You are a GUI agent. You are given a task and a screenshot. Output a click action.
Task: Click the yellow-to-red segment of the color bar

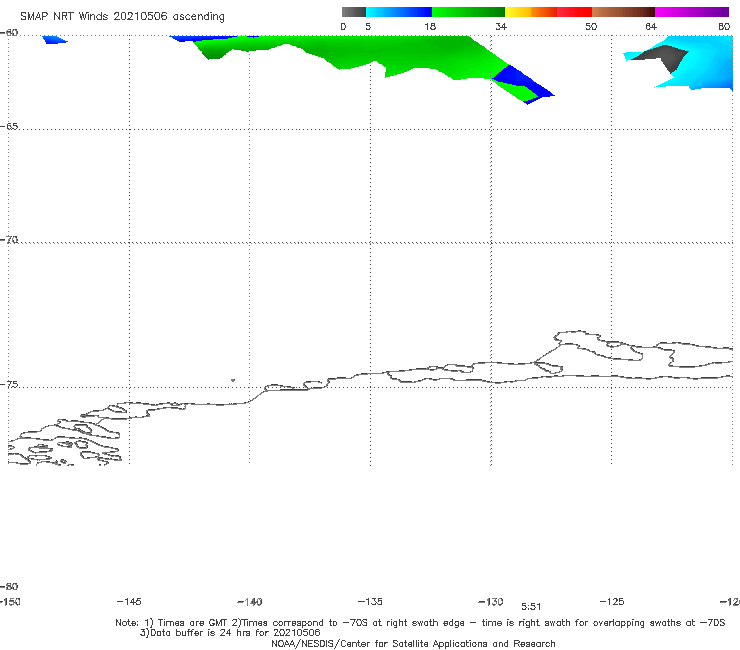548,12
